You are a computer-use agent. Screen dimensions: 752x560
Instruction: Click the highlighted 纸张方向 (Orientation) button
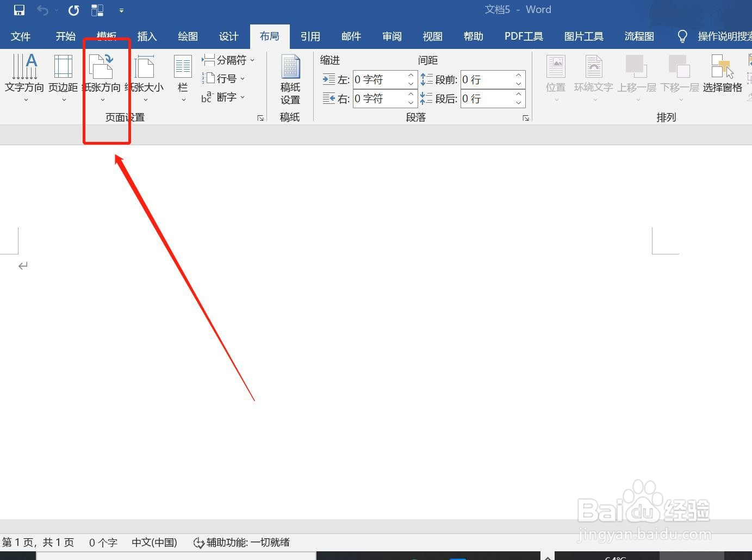[102, 76]
